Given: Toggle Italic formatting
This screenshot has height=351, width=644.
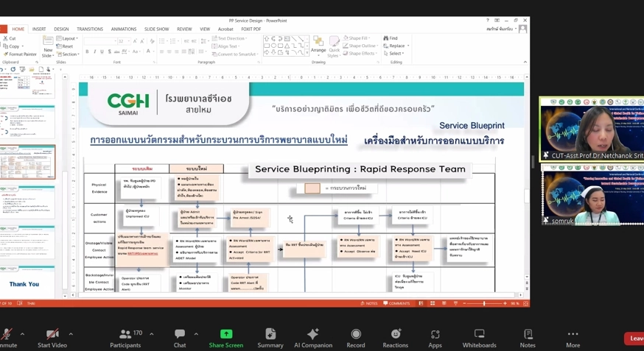Looking at the screenshot, I should 94,52.
